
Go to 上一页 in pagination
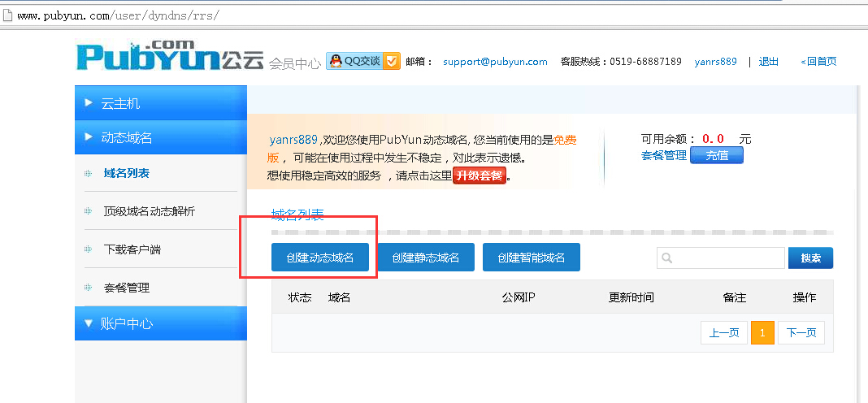(x=724, y=332)
